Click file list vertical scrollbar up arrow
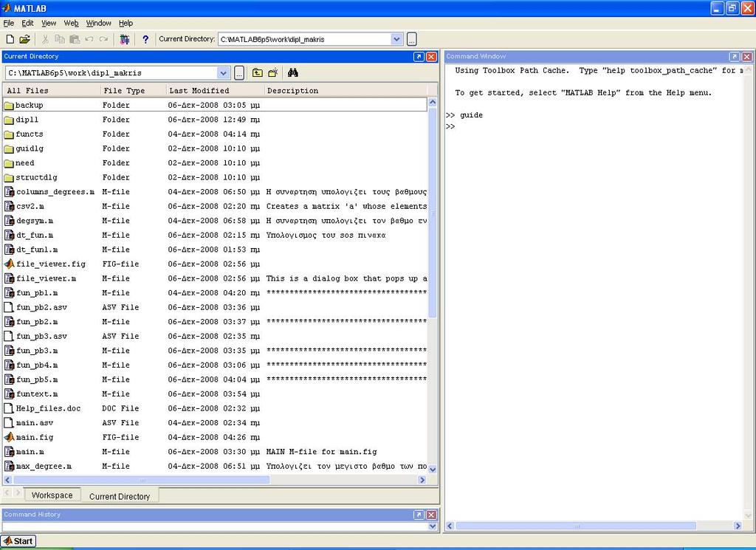The image size is (756, 550). (433, 102)
